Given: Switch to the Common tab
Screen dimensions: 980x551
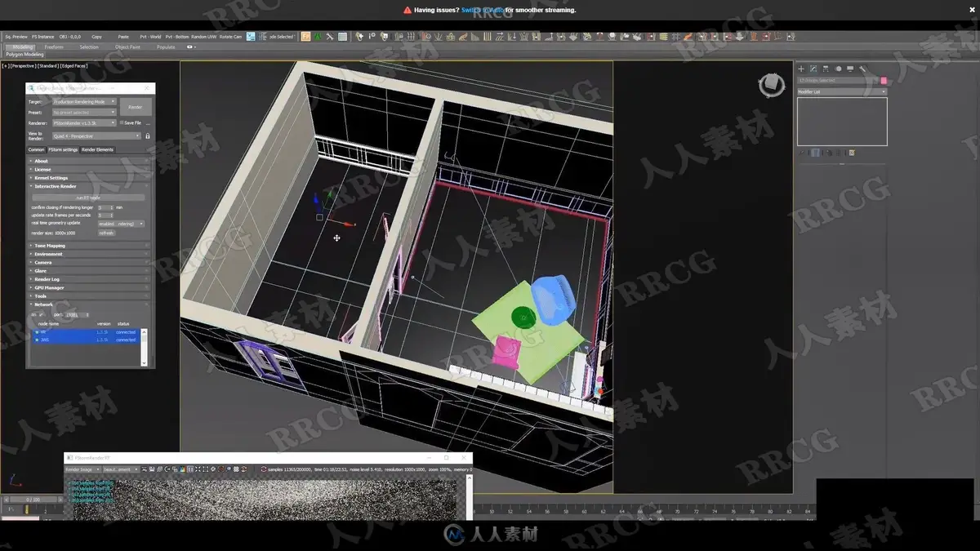Looking at the screenshot, I should pos(36,150).
